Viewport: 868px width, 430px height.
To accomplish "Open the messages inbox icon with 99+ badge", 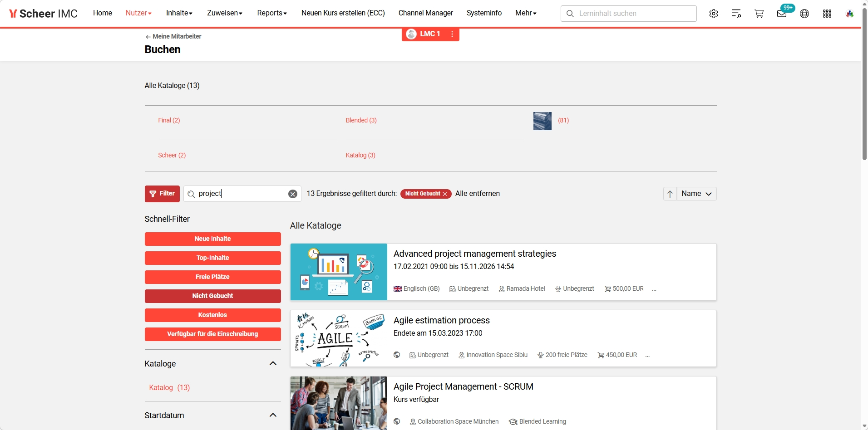I will pyautogui.click(x=782, y=14).
